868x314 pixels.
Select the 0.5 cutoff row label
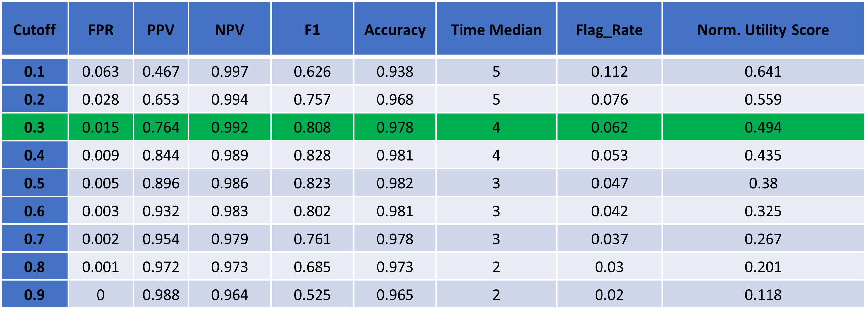coord(34,183)
